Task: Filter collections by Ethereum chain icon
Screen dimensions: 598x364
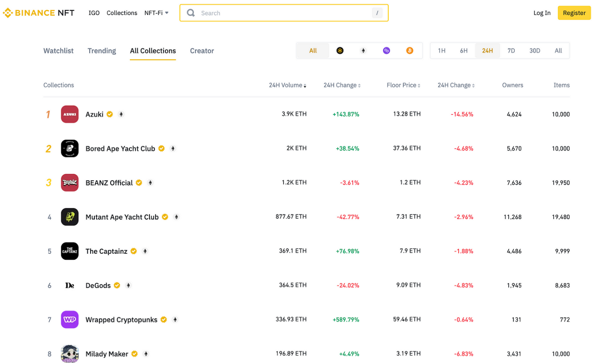Action: pyautogui.click(x=363, y=50)
